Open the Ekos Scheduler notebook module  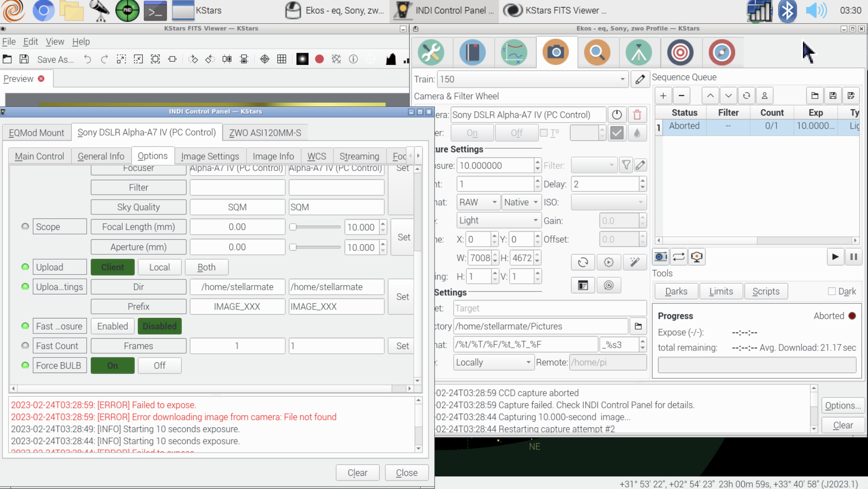[472, 52]
